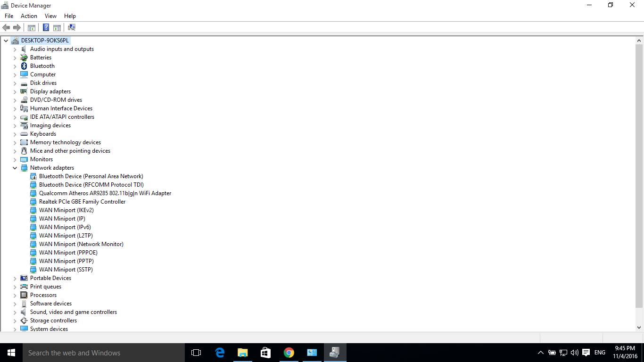Expand the Disk drives category
Viewport: 644px width, 362px height.
(15, 83)
